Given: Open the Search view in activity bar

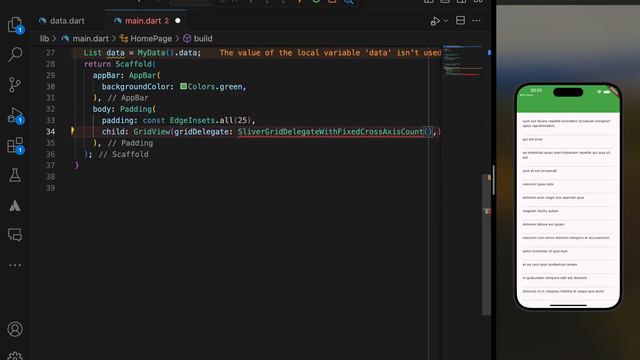Looking at the screenshot, I should point(15,54).
